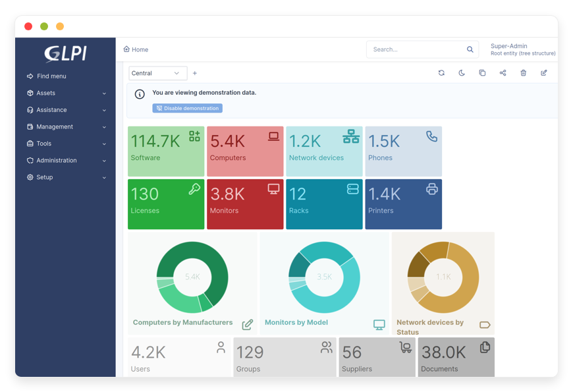Open the 5.4K Computers card

point(245,152)
